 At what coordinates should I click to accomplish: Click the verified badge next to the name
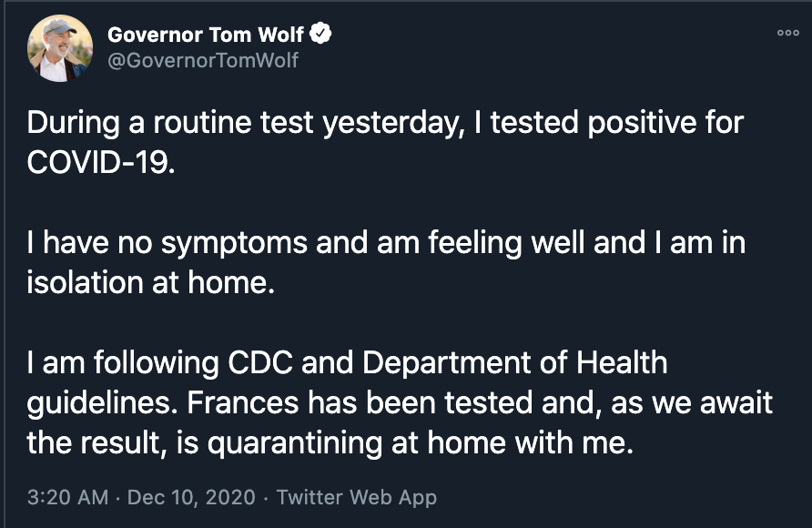tap(320, 36)
